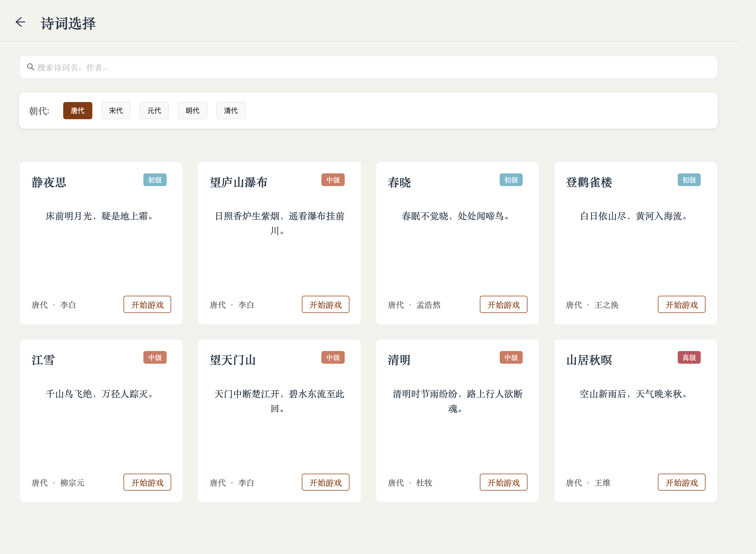Select the 宋代 dynasty filter
Screen dimensions: 756x554
coord(116,110)
